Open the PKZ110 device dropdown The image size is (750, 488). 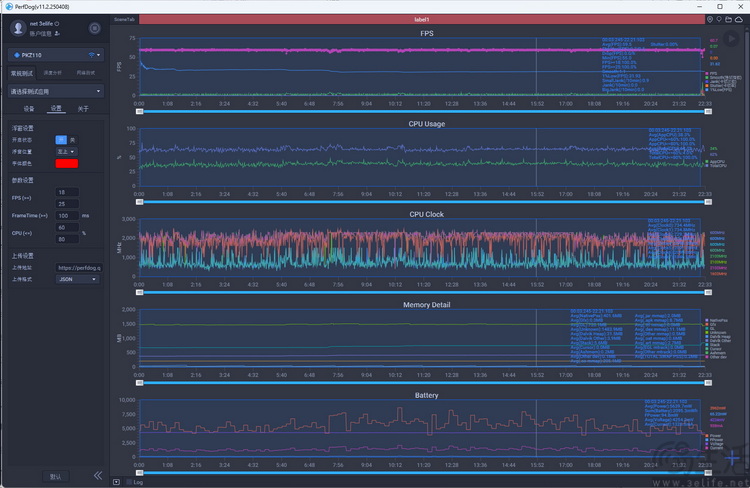point(55,55)
